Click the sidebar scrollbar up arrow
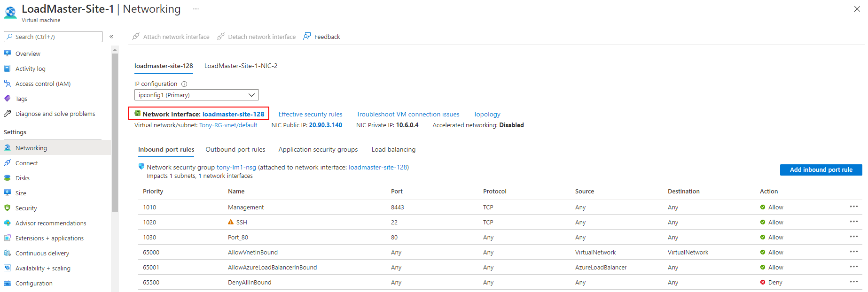Screen dimensions: 868x292 [x=115, y=49]
